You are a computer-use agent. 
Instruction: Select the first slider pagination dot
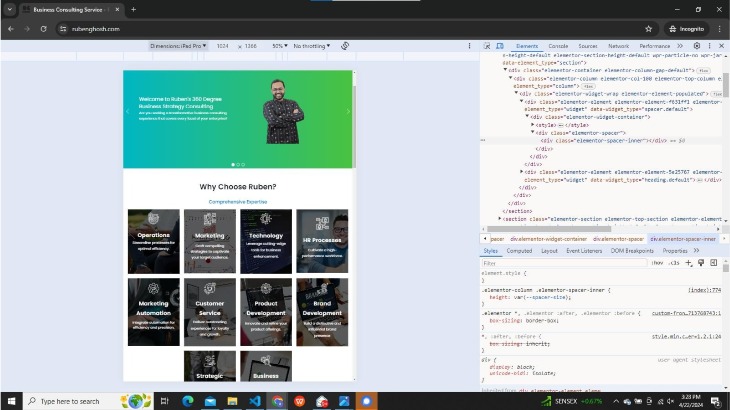pos(233,164)
